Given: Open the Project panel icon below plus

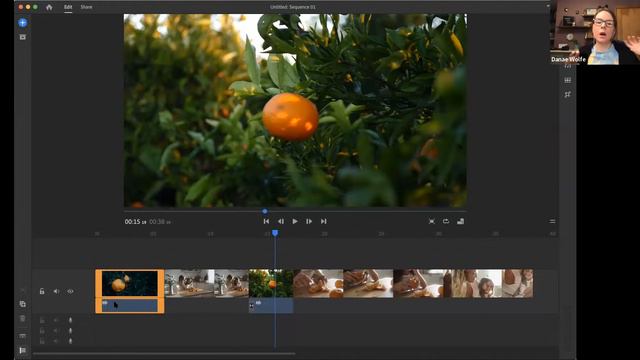Looking at the screenshot, I should tap(22, 37).
